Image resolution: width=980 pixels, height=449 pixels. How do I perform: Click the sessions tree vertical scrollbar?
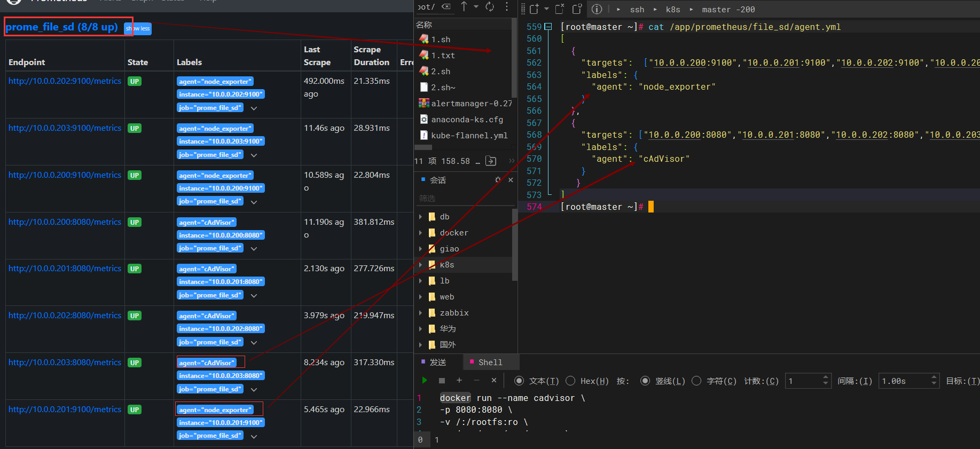515,245
